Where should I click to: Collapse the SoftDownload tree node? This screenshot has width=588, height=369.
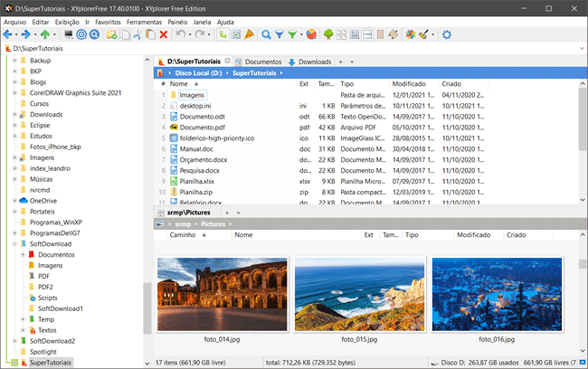coord(14,244)
